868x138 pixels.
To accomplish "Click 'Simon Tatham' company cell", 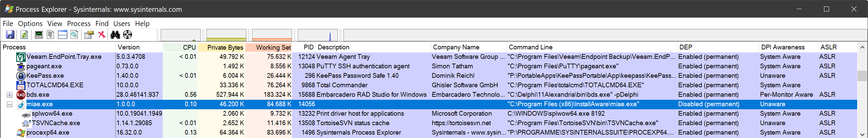I will click(452, 66).
